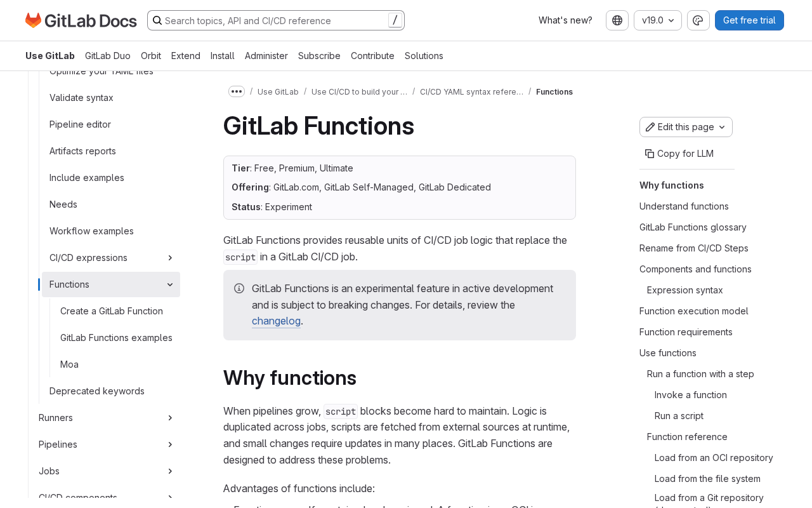Viewport: 812px width, 508px height.
Task: Open the Extend nav tab
Action: [186, 56]
